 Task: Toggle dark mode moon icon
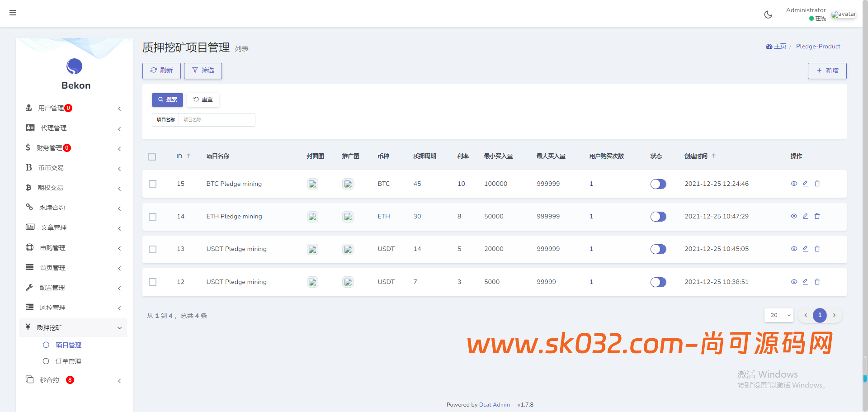point(768,14)
